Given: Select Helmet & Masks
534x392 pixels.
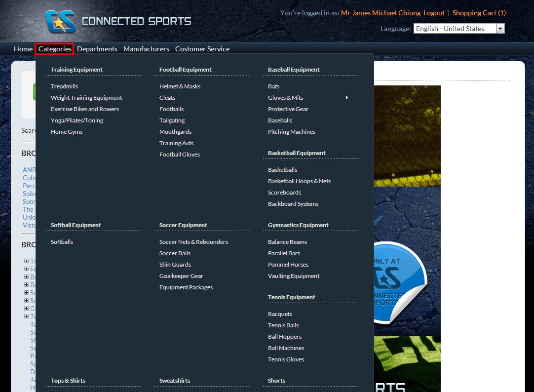Looking at the screenshot, I should (180, 86).
